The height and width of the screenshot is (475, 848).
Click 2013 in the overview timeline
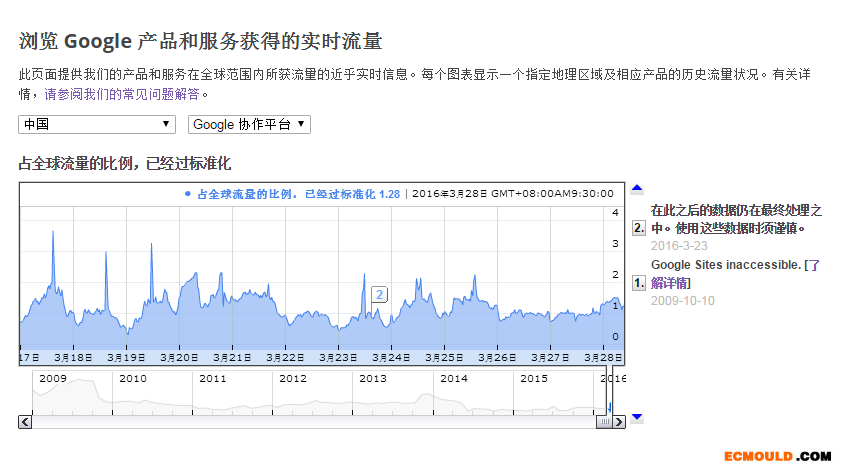pos(372,379)
